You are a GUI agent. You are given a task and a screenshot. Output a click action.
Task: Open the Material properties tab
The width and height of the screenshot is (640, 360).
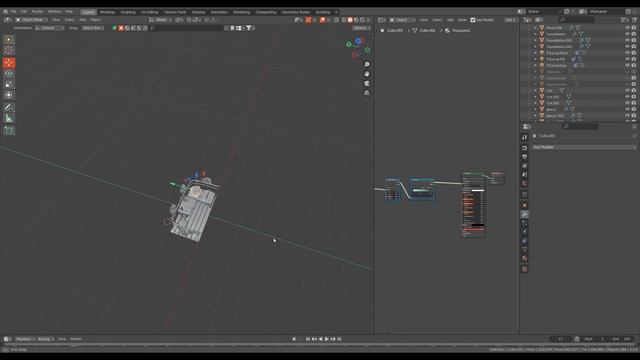click(524, 258)
